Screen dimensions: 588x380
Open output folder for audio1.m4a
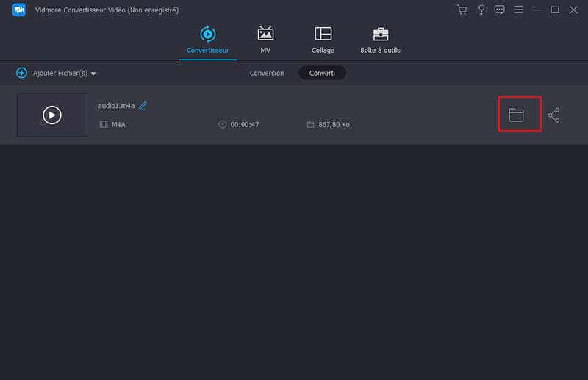point(516,115)
